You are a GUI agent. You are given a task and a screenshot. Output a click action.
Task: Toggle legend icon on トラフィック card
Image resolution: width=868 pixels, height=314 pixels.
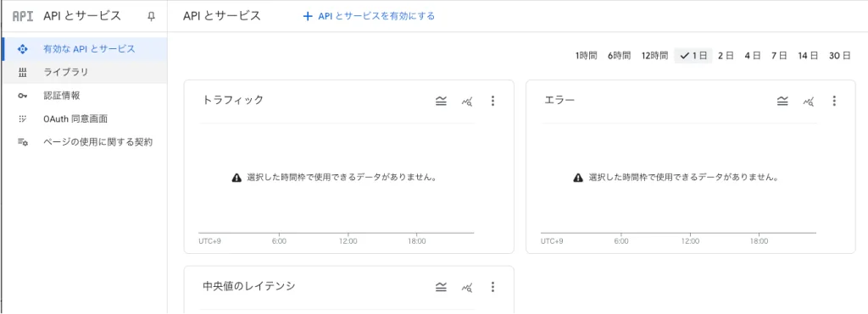click(x=441, y=102)
